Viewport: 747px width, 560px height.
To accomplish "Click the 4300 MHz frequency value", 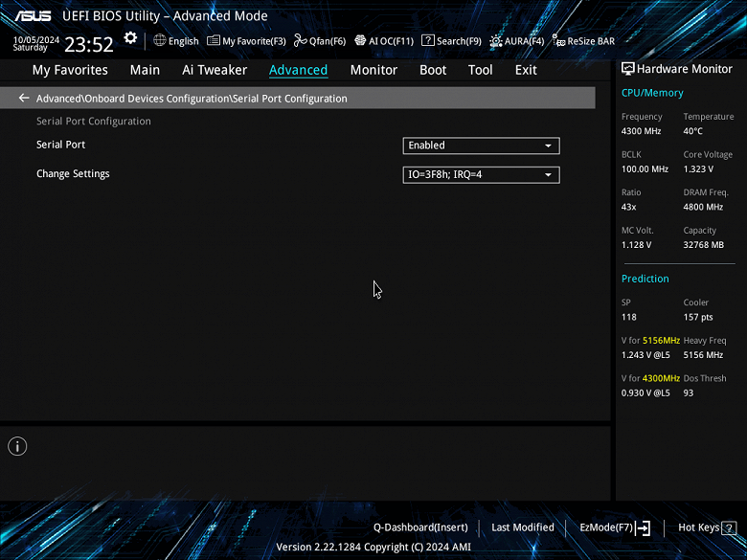I will [642, 131].
